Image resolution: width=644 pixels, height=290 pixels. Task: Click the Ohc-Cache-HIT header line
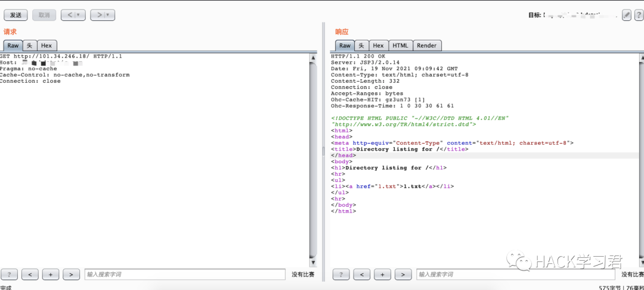coord(378,99)
